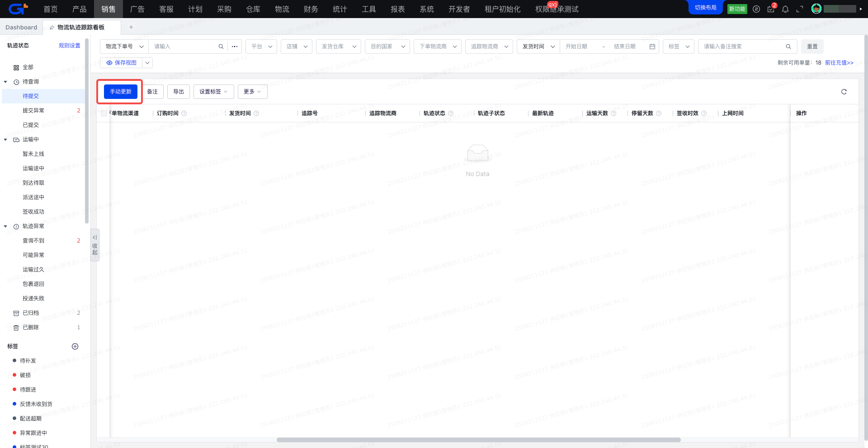Click help icon next to 发货时间 column

tap(256, 113)
